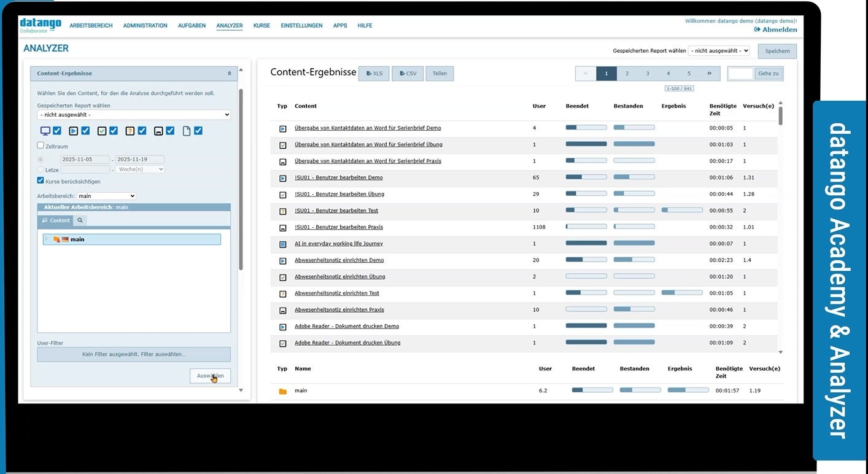The image size is (868, 474).
Task: Click the Praxis type icon for Kontaktdaten Serienbrief Praxis
Action: coord(282,162)
